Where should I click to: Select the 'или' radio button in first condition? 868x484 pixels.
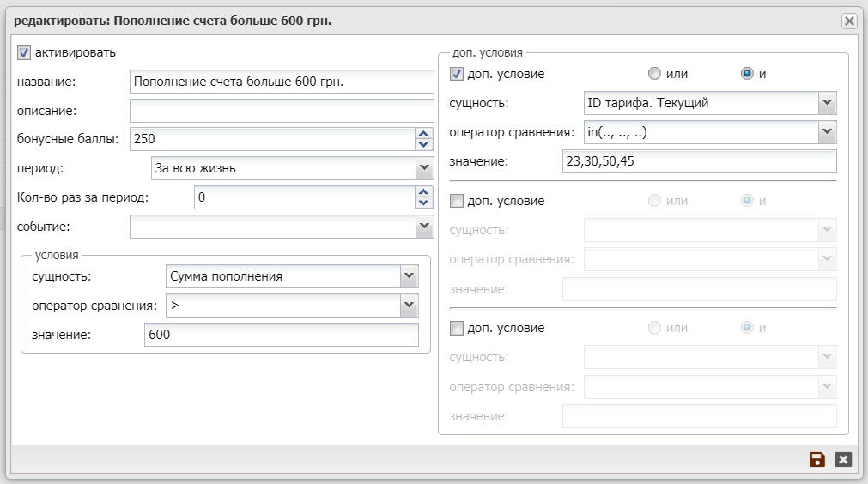point(655,74)
